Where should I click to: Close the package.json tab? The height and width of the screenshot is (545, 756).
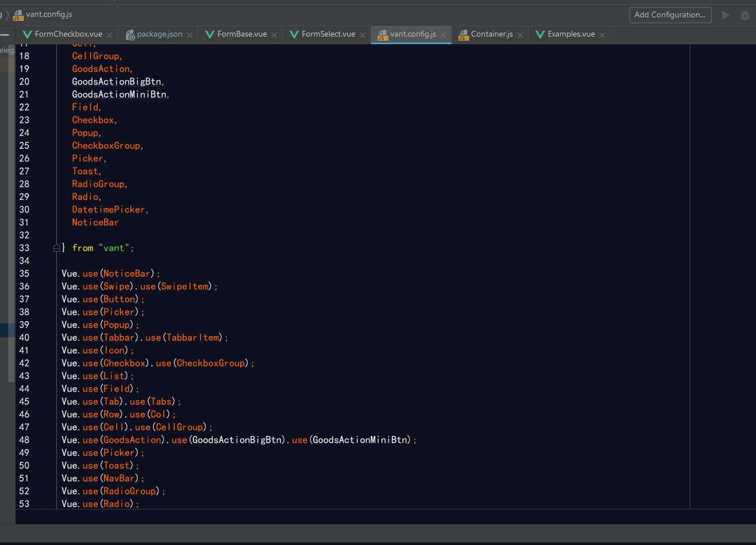[x=190, y=35]
